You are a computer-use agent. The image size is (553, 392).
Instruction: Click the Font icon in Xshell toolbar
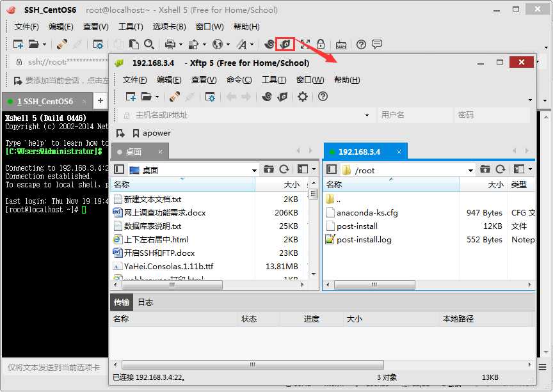[x=241, y=44]
